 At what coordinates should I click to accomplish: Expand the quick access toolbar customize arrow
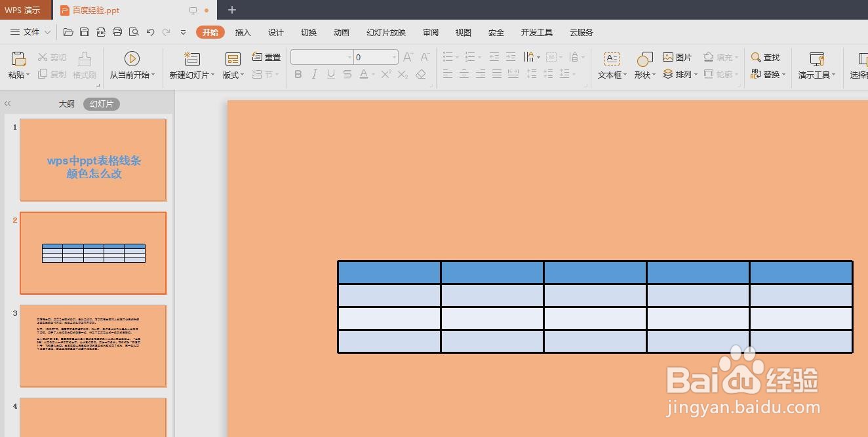(x=183, y=32)
